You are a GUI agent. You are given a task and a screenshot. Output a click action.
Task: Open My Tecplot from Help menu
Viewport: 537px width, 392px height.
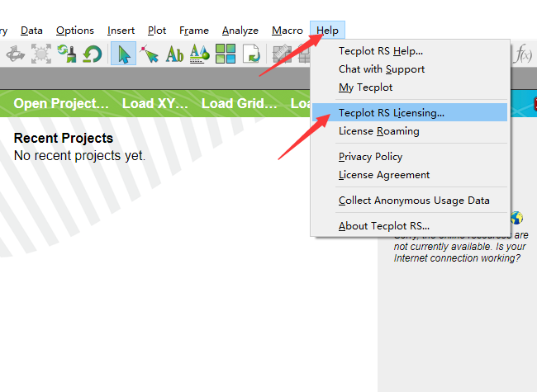click(409, 87)
